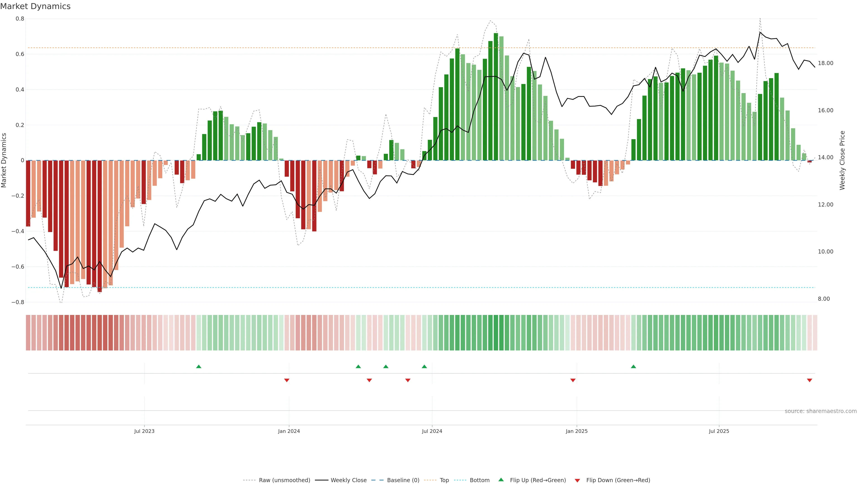Viewport: 868px width, 488px height.
Task: Click the red Flip Down triangle just before Jan 2025
Action: tap(573, 380)
